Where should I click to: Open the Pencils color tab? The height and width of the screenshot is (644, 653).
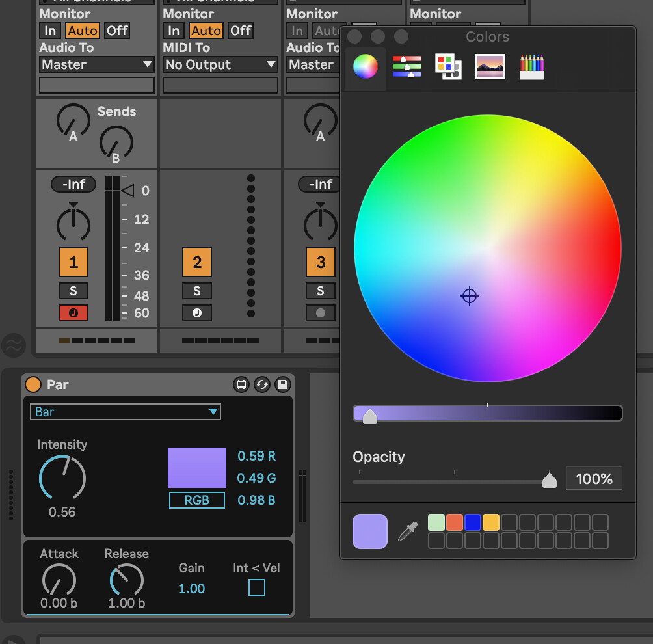click(532, 66)
